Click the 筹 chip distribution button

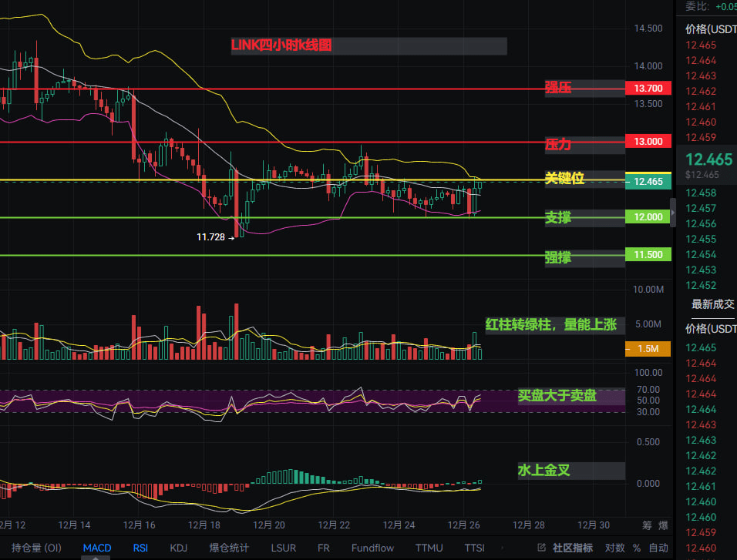coord(648,525)
